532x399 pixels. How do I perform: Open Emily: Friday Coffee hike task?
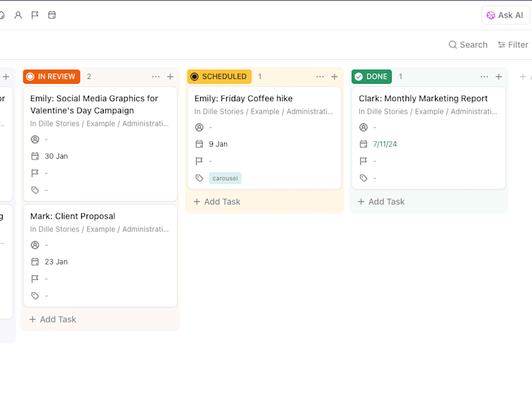[x=243, y=98]
